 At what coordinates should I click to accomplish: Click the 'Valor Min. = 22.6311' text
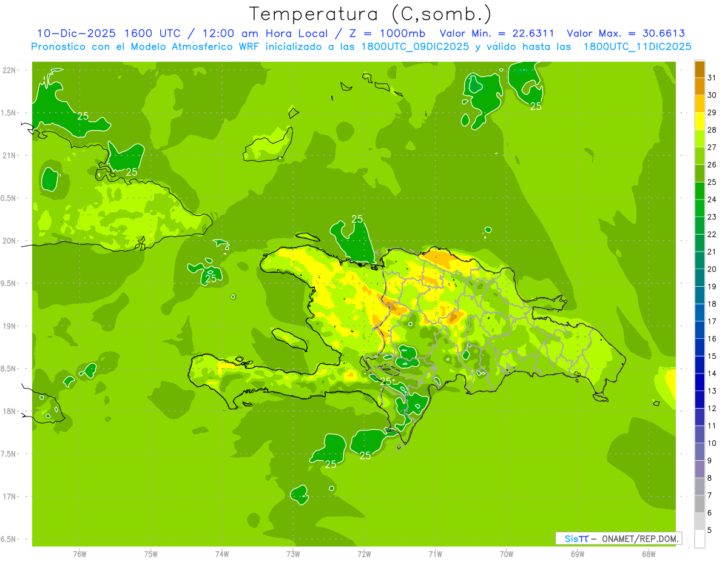(x=497, y=33)
